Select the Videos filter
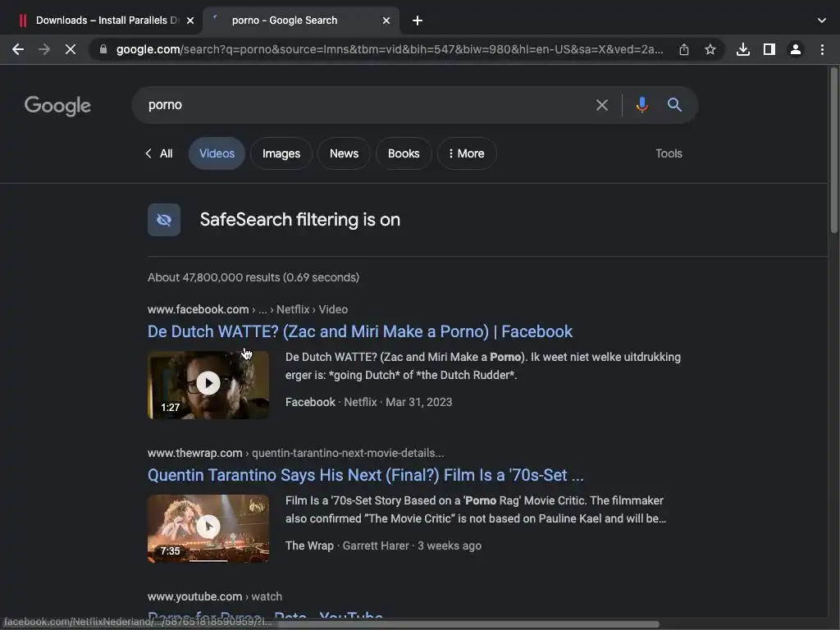Viewport: 840px width, 630px height. [217, 153]
